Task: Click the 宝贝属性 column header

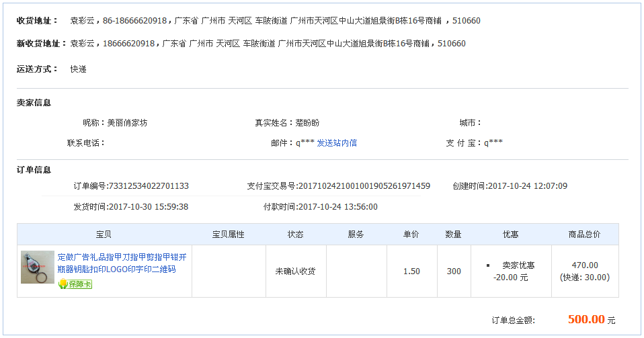Action: pos(229,235)
